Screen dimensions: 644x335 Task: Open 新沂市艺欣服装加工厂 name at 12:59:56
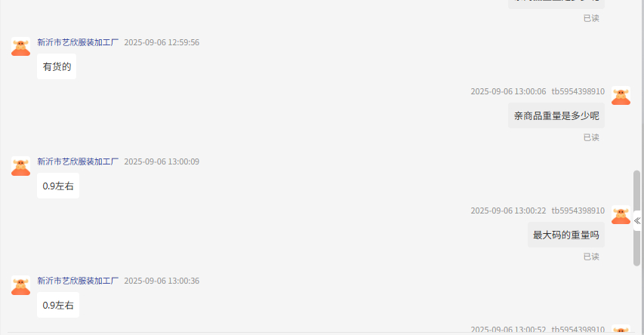78,42
